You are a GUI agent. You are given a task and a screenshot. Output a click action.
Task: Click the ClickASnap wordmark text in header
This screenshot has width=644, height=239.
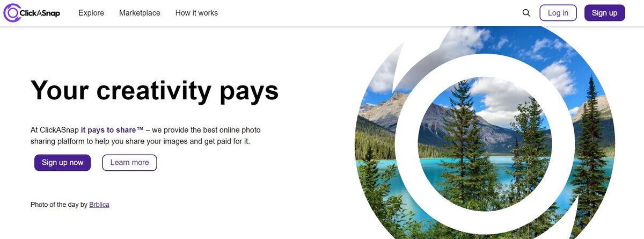(x=39, y=13)
